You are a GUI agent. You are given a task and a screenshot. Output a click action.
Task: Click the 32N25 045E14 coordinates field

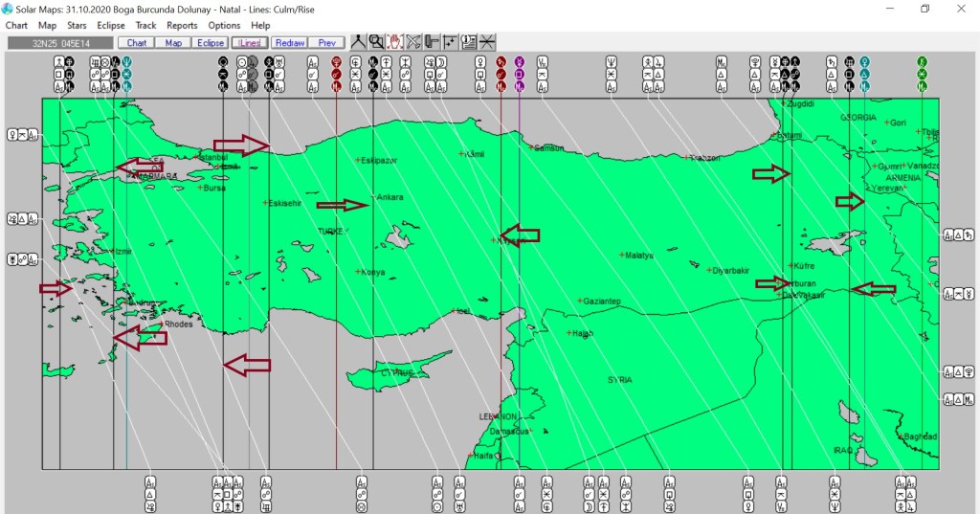[x=59, y=43]
